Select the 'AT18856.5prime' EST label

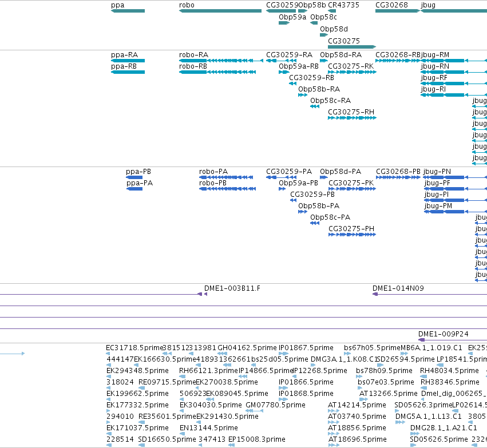(x=357, y=428)
